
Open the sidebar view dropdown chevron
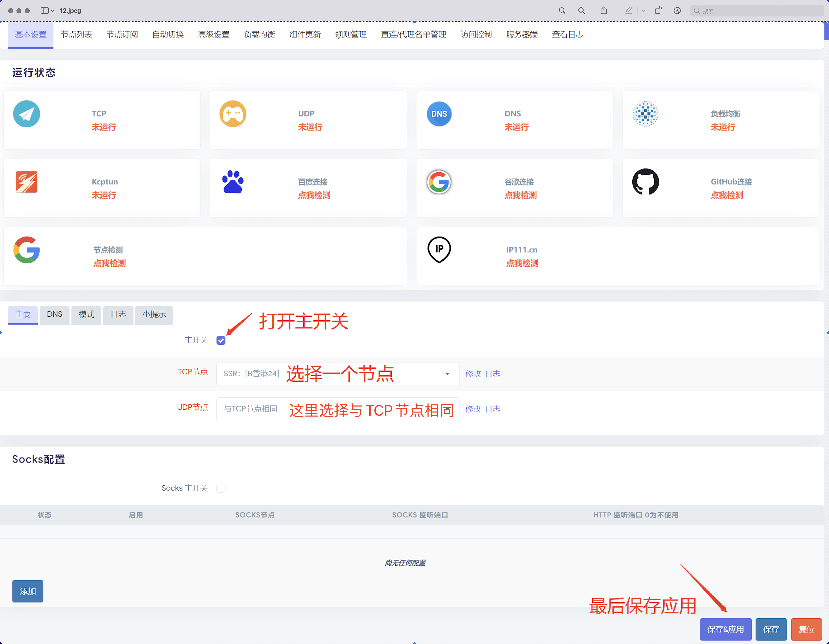[x=52, y=11]
